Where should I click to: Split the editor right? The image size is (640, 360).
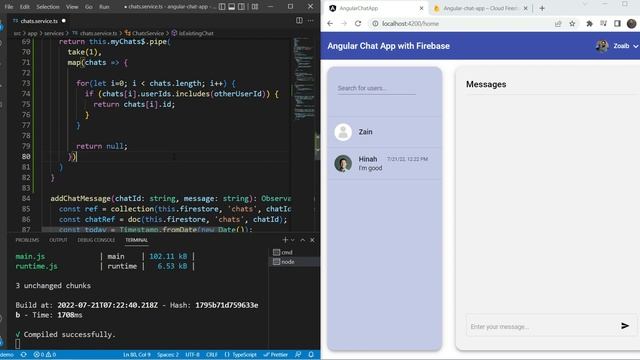299,20
